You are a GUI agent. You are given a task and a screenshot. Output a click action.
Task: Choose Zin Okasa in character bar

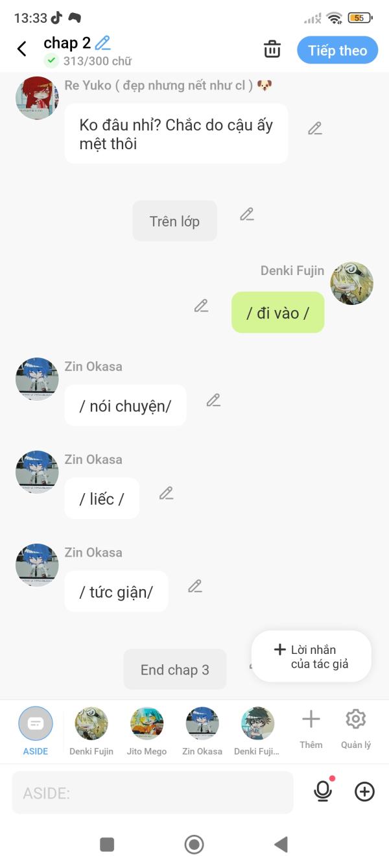(x=202, y=731)
